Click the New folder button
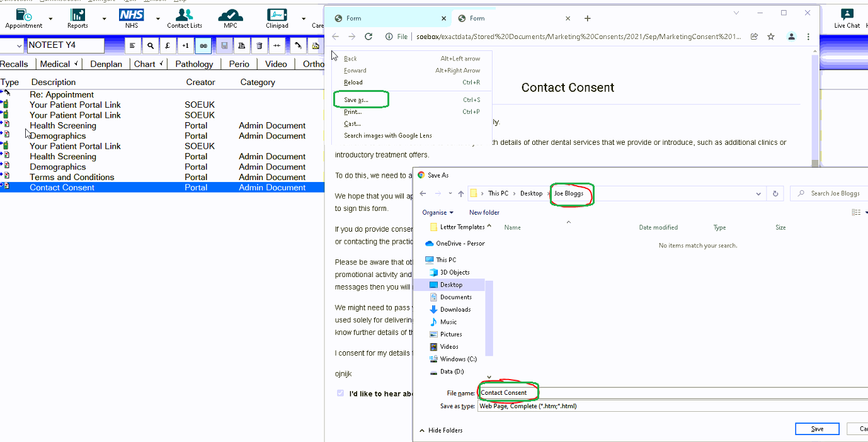 (x=484, y=213)
